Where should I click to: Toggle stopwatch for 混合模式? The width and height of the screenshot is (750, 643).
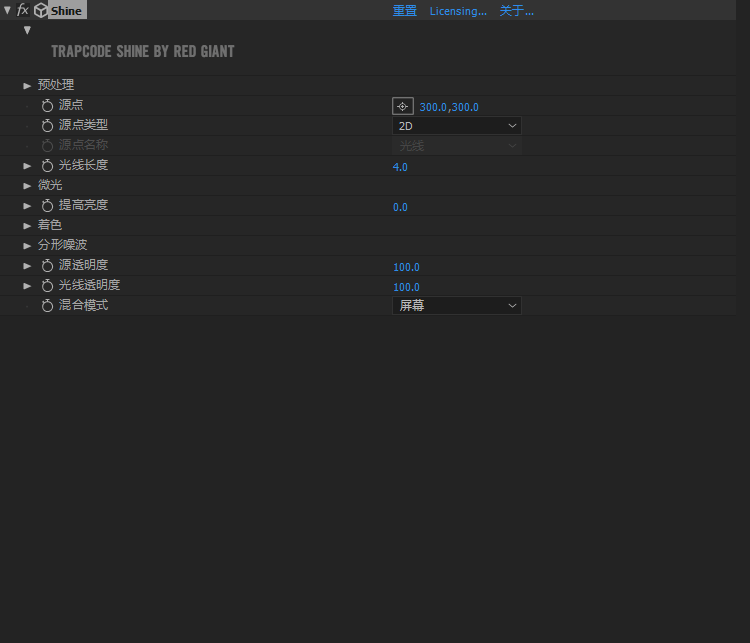(x=47, y=306)
